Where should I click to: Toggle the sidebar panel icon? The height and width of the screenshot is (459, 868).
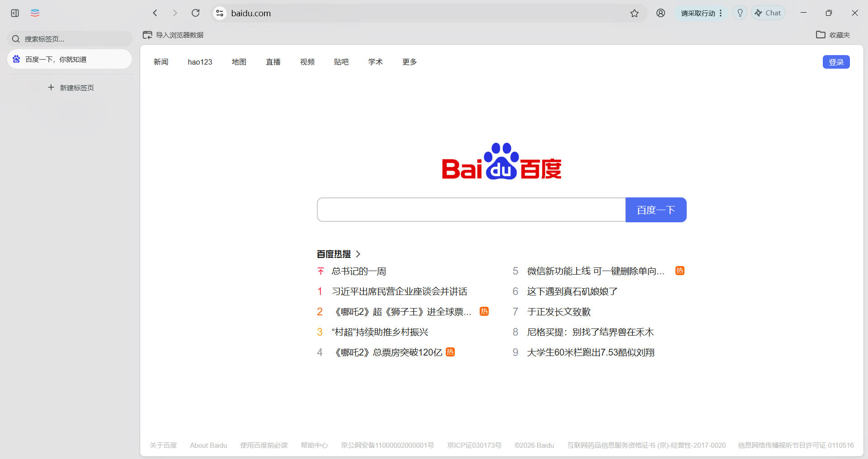(x=15, y=13)
